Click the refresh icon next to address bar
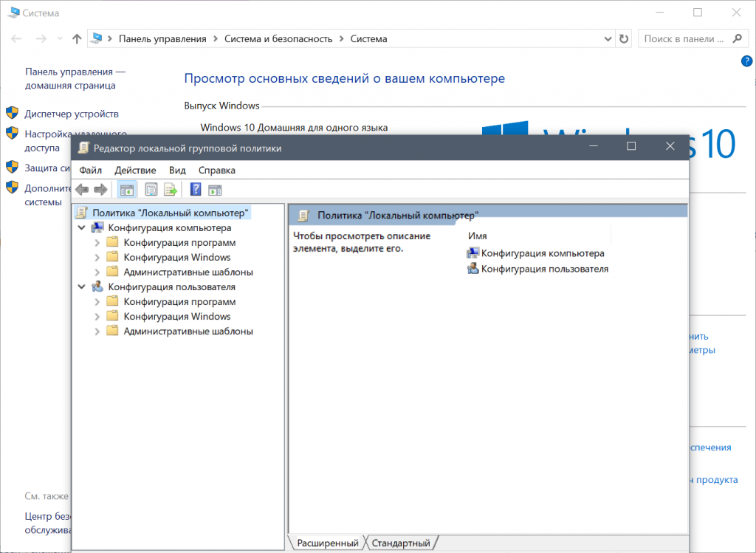756x553 pixels. (x=624, y=38)
